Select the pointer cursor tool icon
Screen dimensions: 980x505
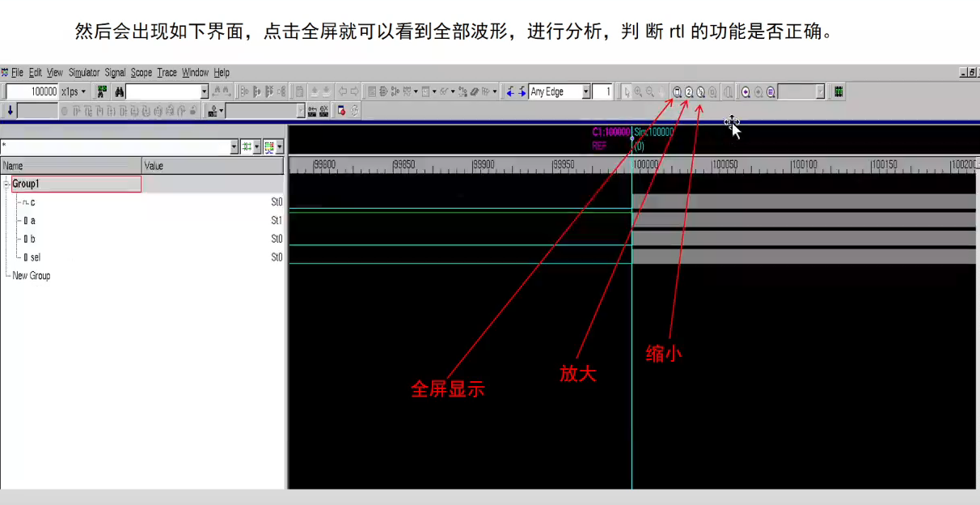[x=627, y=92]
